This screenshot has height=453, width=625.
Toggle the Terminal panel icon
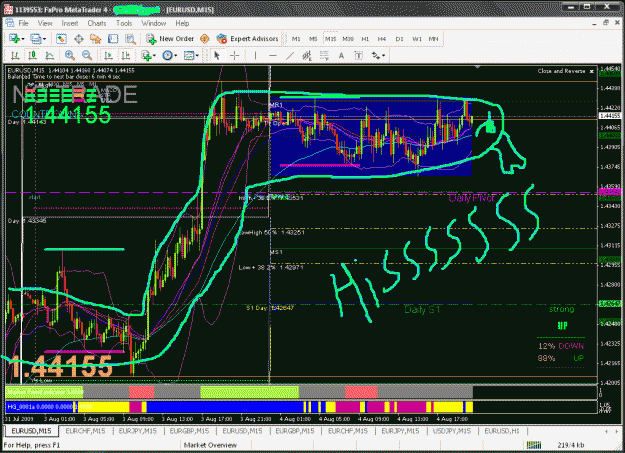[113, 39]
